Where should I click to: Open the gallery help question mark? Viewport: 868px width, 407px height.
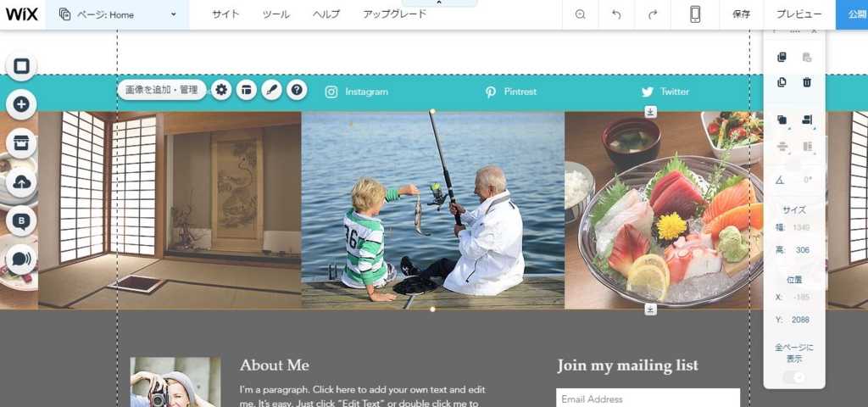(297, 90)
